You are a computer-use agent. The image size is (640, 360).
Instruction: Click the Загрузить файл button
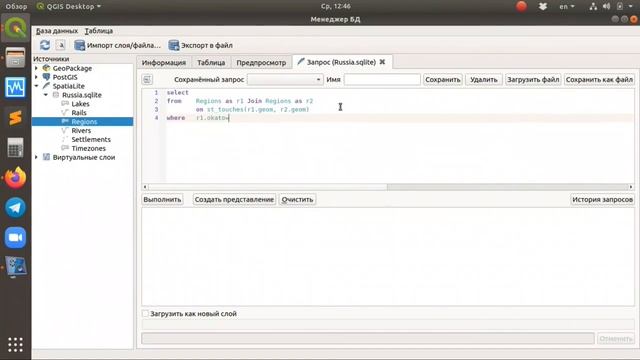[533, 80]
